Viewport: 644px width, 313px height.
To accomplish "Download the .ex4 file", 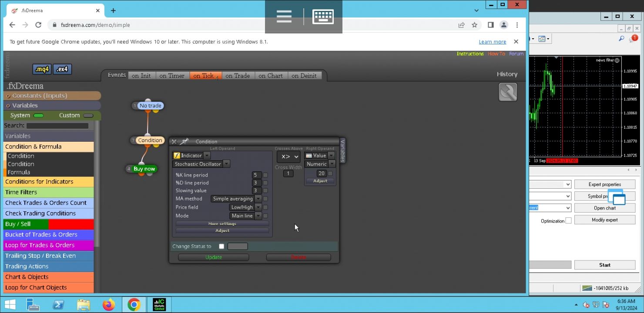I will click(x=63, y=69).
